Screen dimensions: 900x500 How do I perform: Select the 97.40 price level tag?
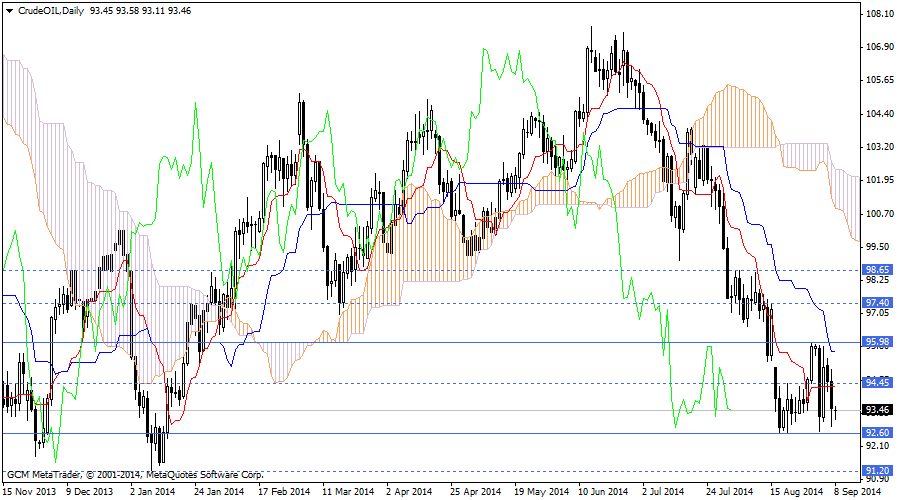[877, 302]
